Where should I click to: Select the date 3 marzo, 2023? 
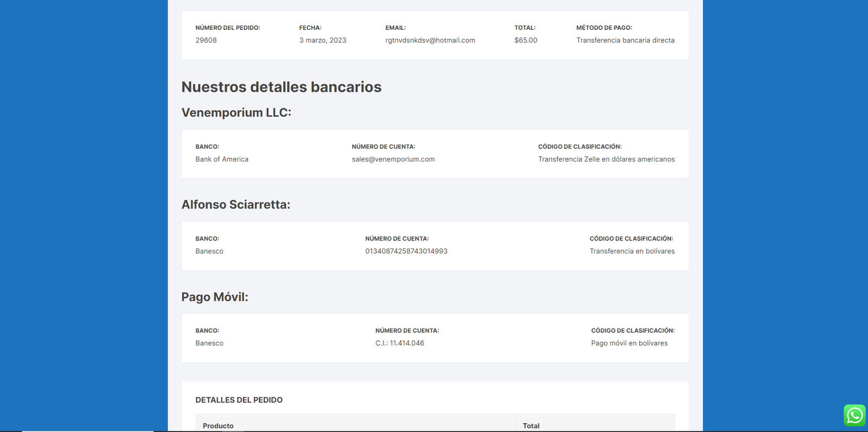(x=323, y=40)
